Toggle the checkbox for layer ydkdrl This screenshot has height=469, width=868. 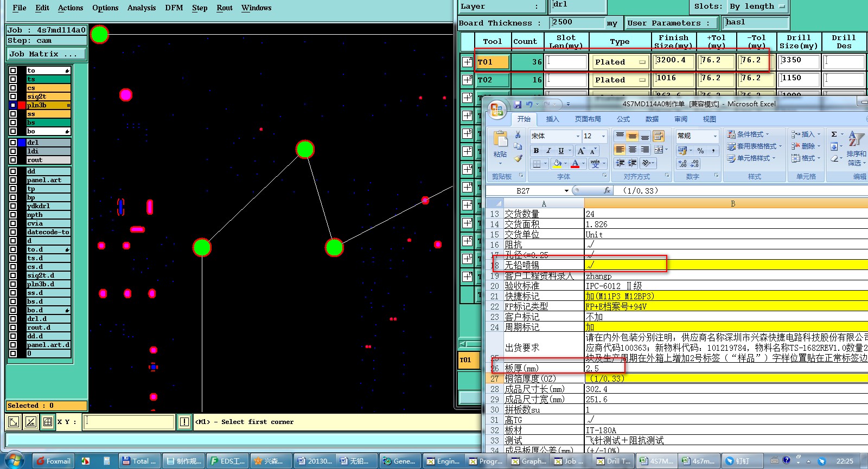pos(13,206)
